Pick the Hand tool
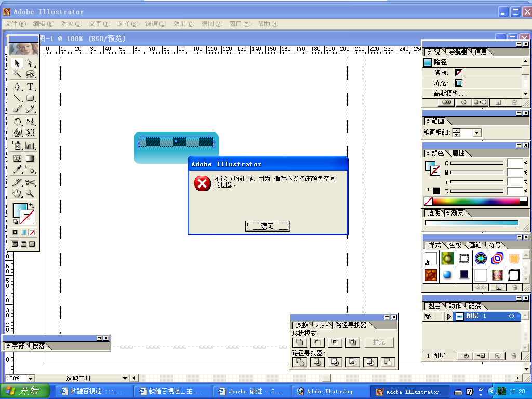The height and width of the screenshot is (399, 532). pyautogui.click(x=17, y=193)
